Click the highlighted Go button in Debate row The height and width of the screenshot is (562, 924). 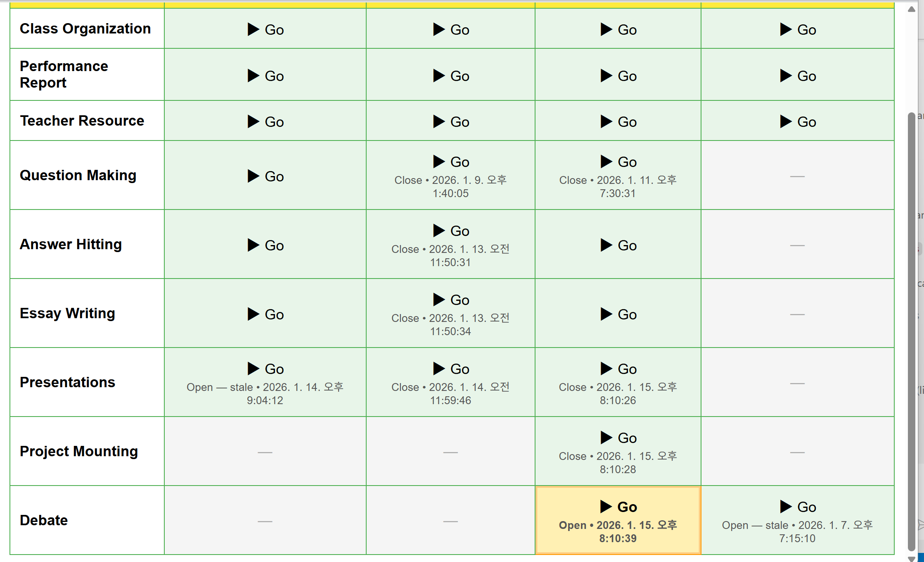(x=618, y=507)
